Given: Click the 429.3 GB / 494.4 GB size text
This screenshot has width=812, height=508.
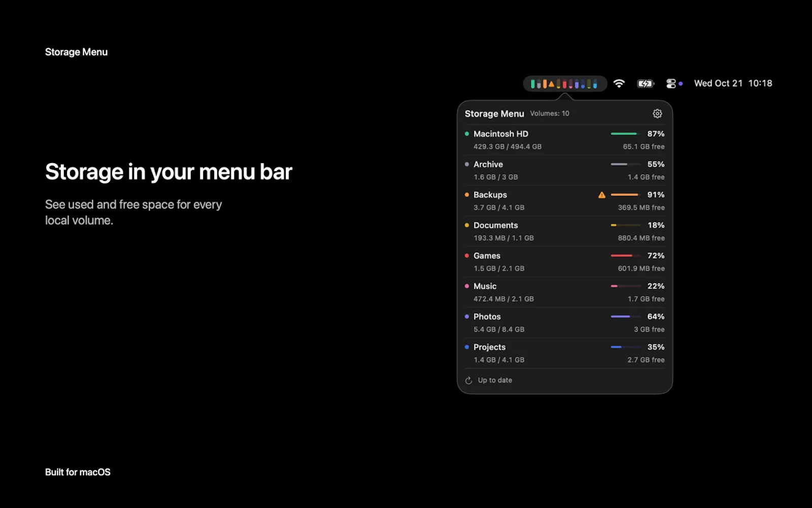Looking at the screenshot, I should (507, 146).
